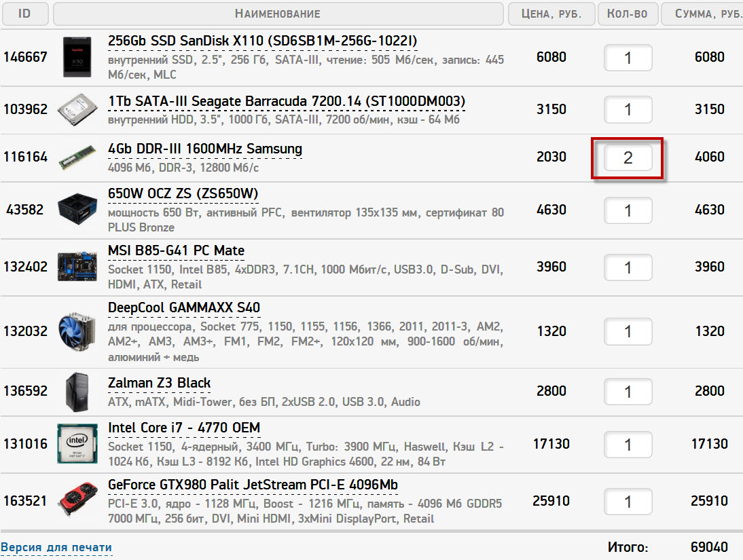Image resolution: width=743 pixels, height=560 pixels.
Task: Open the DeepCool GAMMAXX S40 link
Action: pos(184,307)
